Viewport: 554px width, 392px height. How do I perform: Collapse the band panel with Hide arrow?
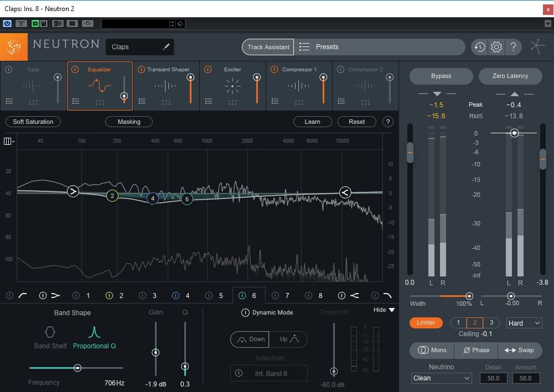pos(391,310)
